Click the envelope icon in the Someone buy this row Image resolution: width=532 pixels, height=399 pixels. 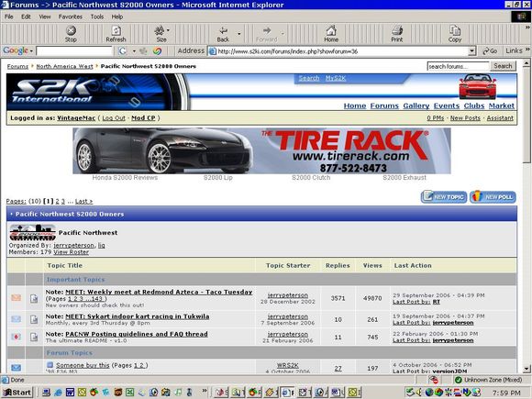[x=16, y=368]
